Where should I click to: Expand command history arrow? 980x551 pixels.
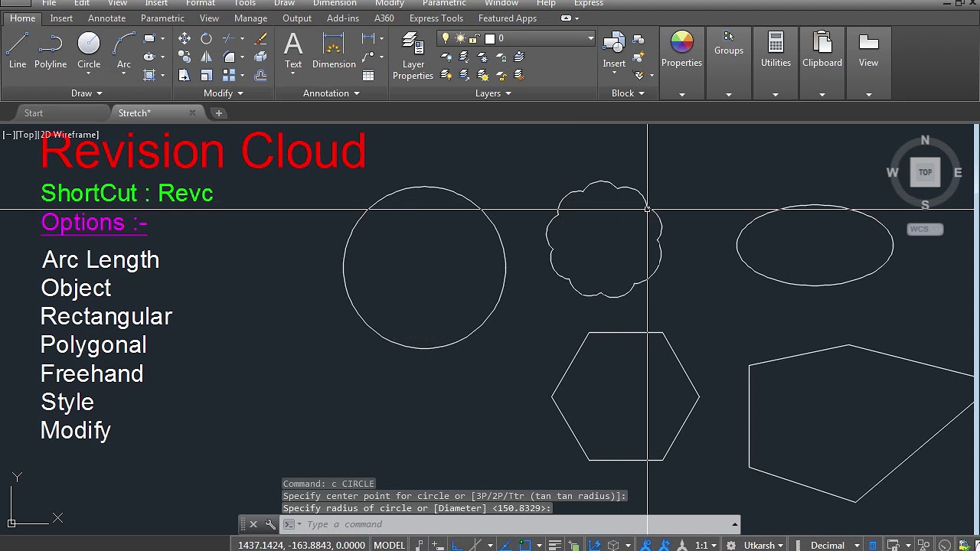click(x=734, y=524)
